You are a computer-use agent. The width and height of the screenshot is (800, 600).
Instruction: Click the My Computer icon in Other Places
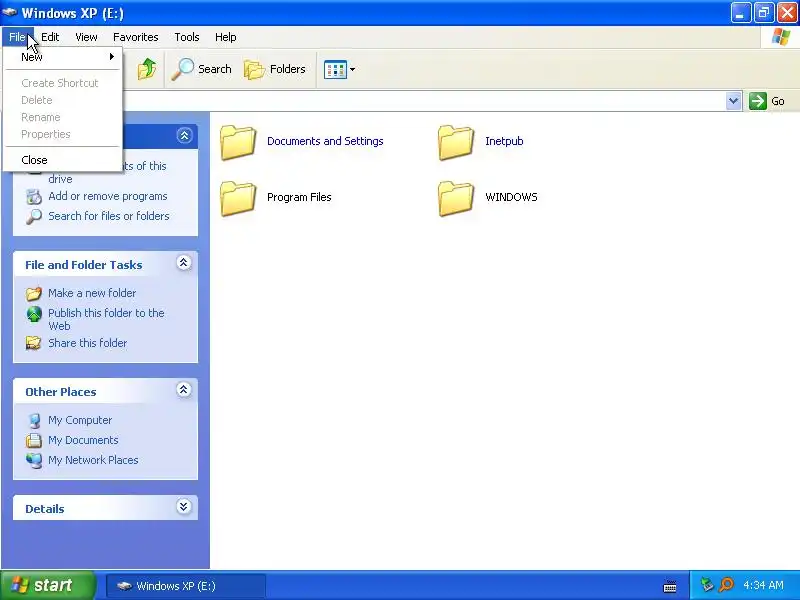tap(34, 420)
